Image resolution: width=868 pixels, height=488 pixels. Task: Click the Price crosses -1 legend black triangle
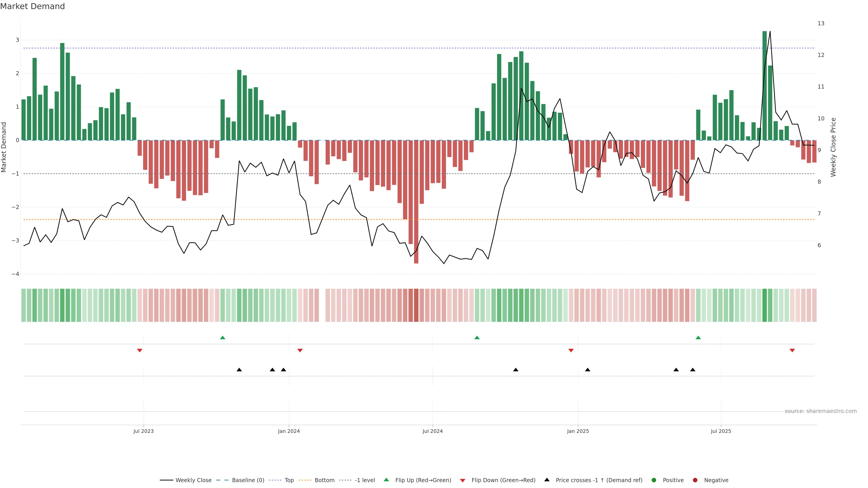click(x=547, y=480)
